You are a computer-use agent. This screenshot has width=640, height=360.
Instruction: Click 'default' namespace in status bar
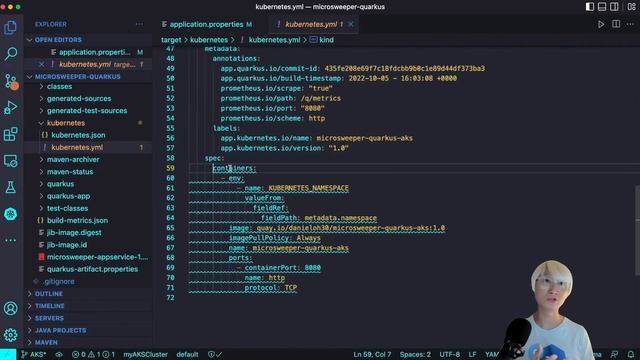[x=187, y=354]
